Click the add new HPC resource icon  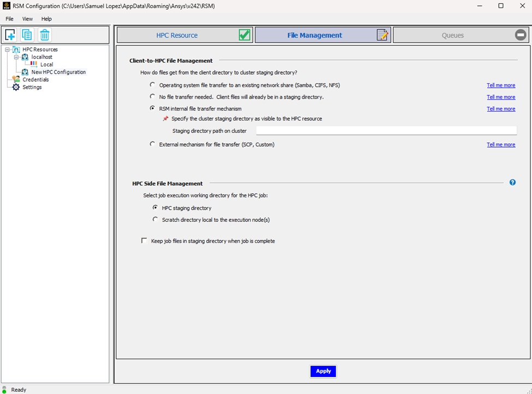10,35
